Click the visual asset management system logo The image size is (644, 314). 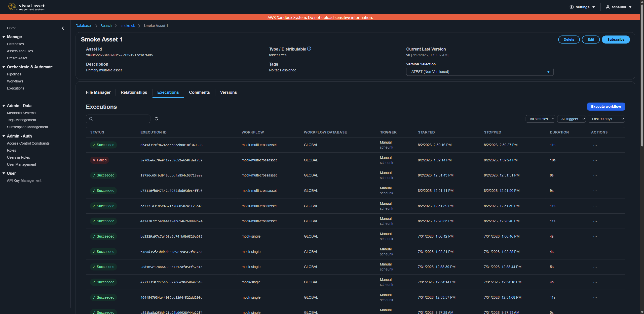tap(26, 7)
